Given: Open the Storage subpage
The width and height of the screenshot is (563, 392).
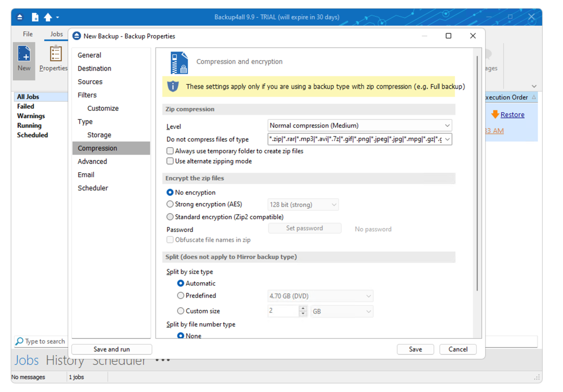Looking at the screenshot, I should [99, 135].
